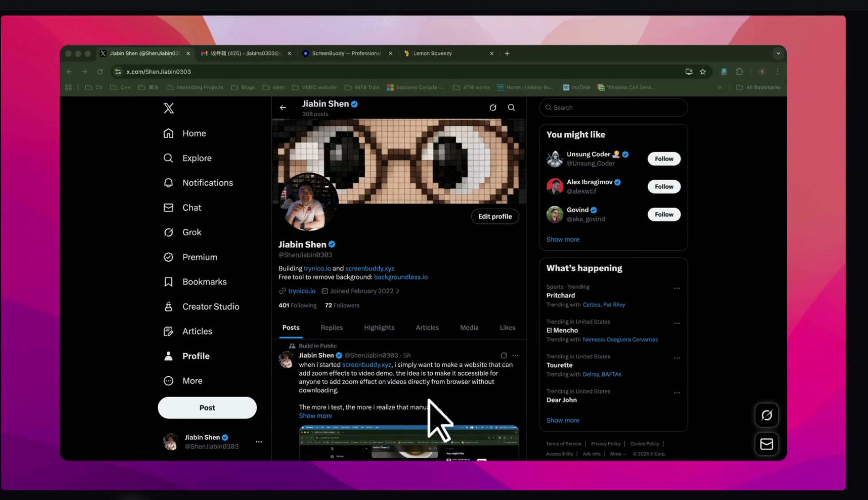Open the floating messages envelope button
This screenshot has width=868, height=500.
point(766,444)
